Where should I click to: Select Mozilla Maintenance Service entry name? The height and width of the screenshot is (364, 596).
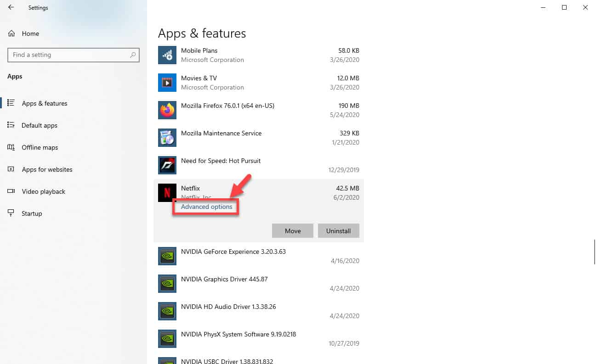pyautogui.click(x=221, y=133)
